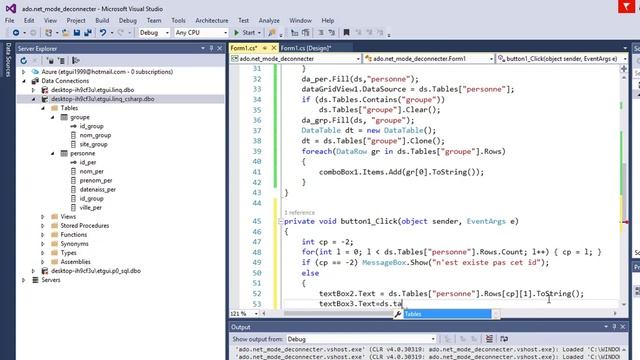
Task: Click the New Project toolbar icon
Action: click(x=49, y=33)
